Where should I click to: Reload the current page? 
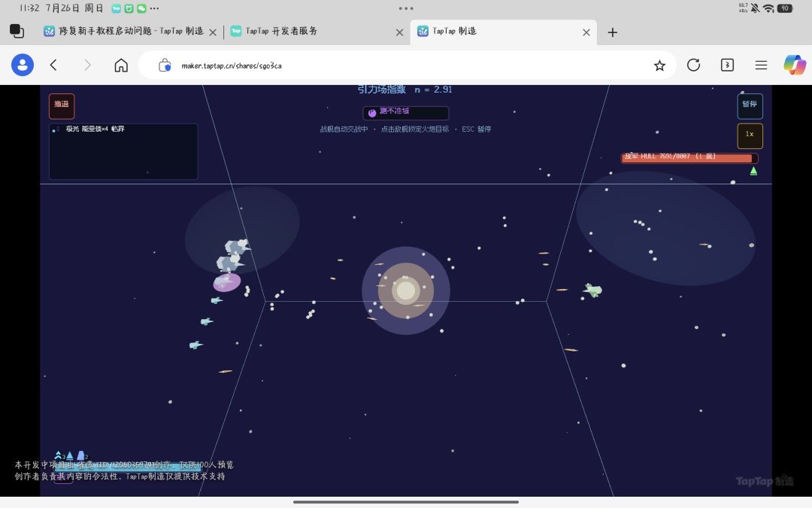click(693, 65)
